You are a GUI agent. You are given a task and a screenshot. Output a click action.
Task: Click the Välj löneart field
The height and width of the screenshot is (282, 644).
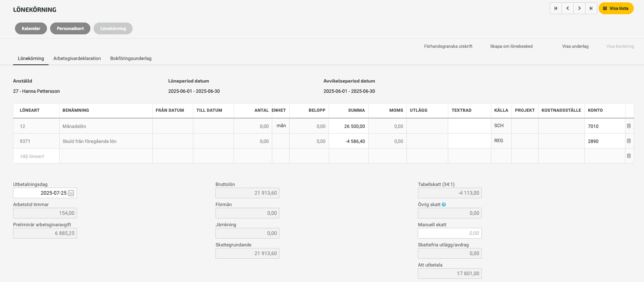[x=36, y=156]
